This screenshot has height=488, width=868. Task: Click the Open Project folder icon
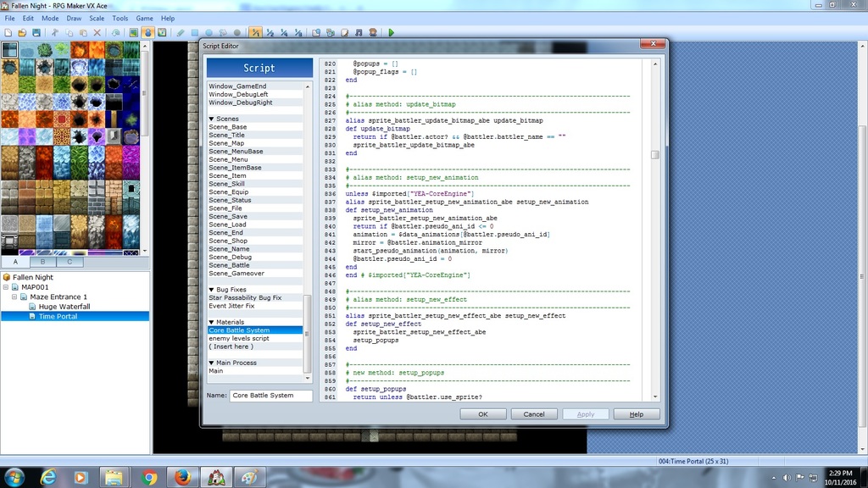click(23, 33)
